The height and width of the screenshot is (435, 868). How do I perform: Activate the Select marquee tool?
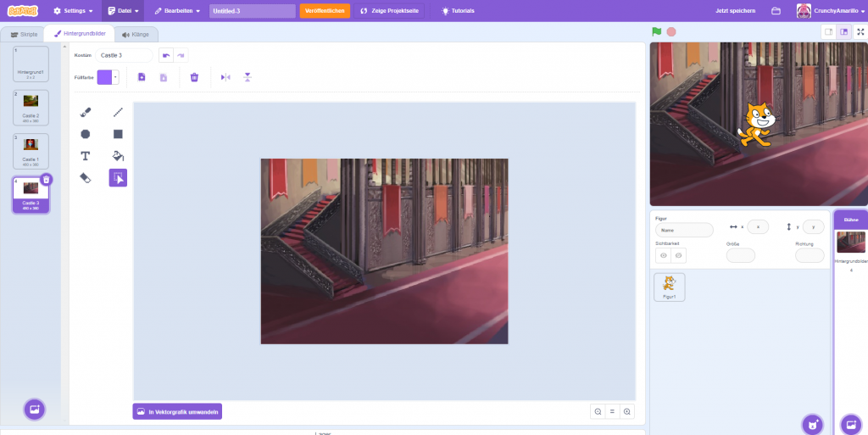(118, 178)
